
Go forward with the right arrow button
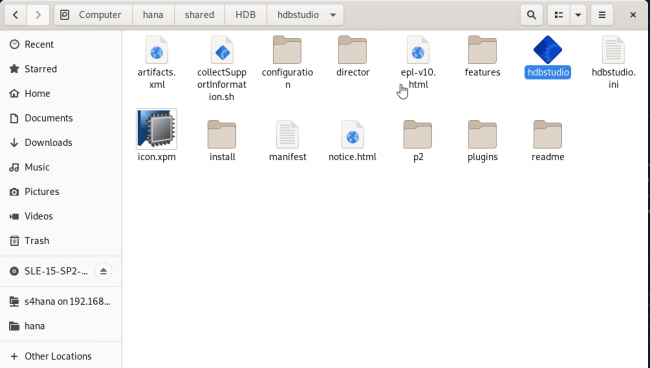click(x=38, y=15)
